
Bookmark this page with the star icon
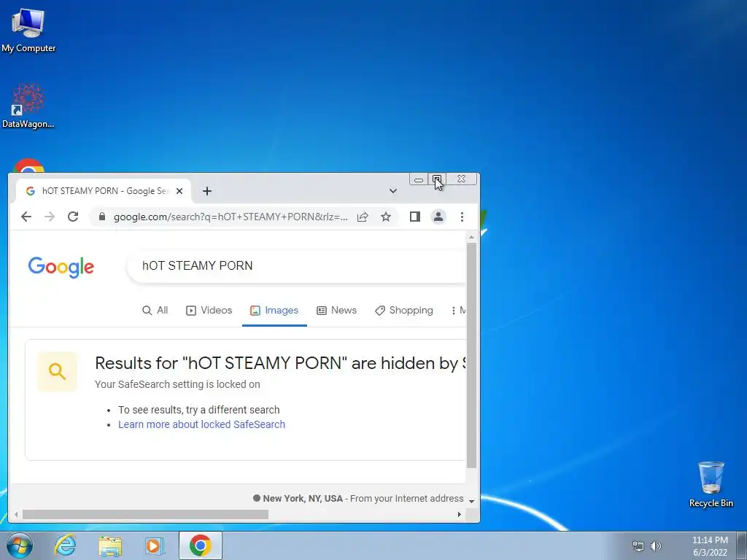(x=386, y=217)
